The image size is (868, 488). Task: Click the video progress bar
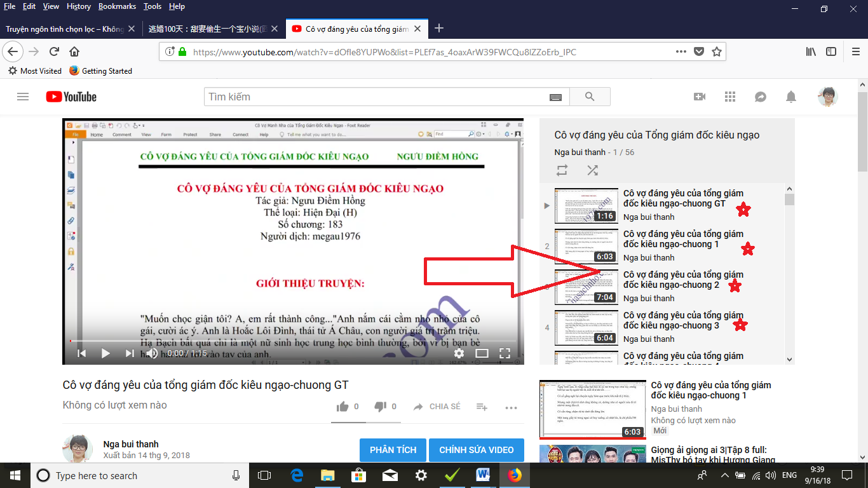pos(292,341)
